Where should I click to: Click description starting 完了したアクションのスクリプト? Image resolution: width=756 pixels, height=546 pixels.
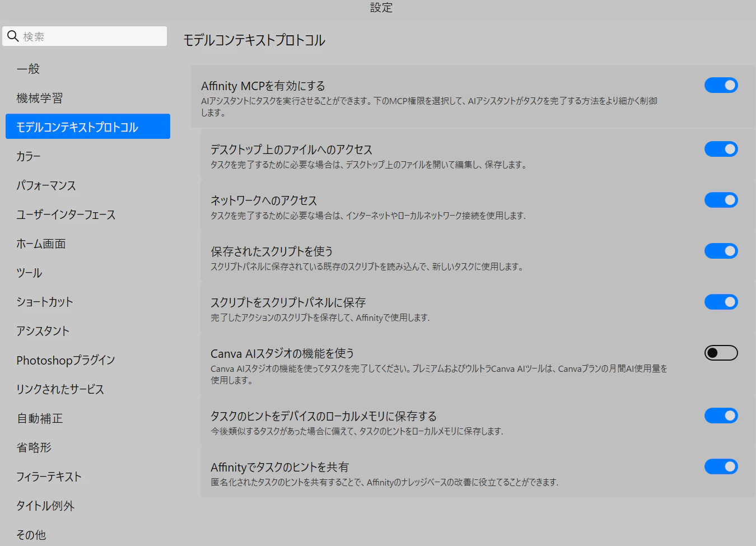pos(320,318)
